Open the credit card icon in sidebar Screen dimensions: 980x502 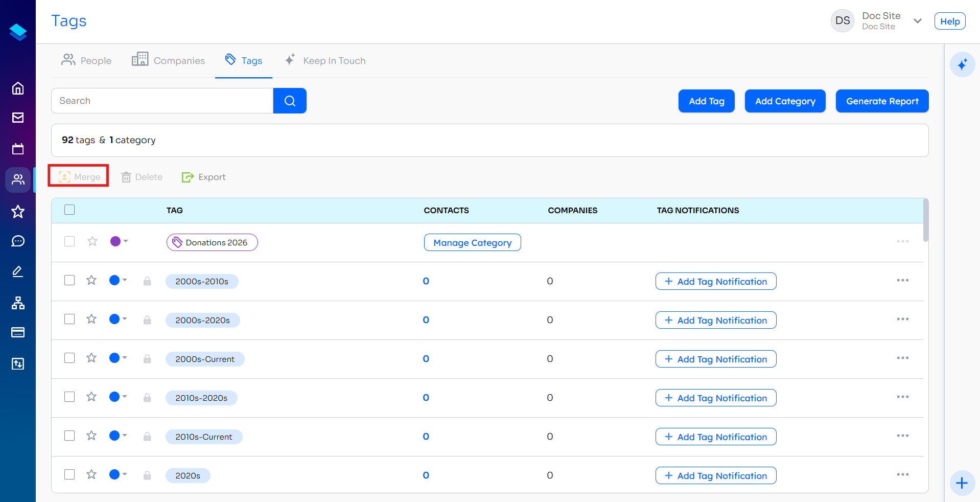(18, 332)
